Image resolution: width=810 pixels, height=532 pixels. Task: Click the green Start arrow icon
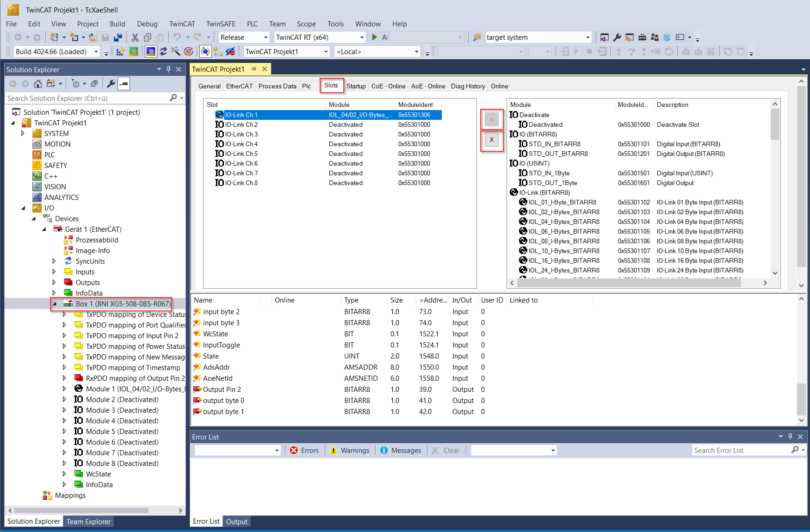coord(374,37)
